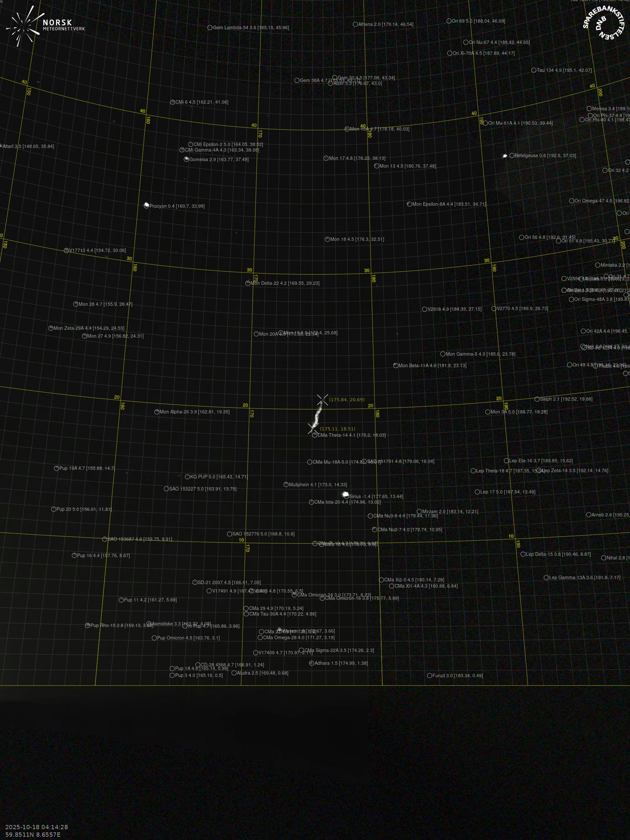
Task: Click the Procyon star marker
Action: click(147, 205)
